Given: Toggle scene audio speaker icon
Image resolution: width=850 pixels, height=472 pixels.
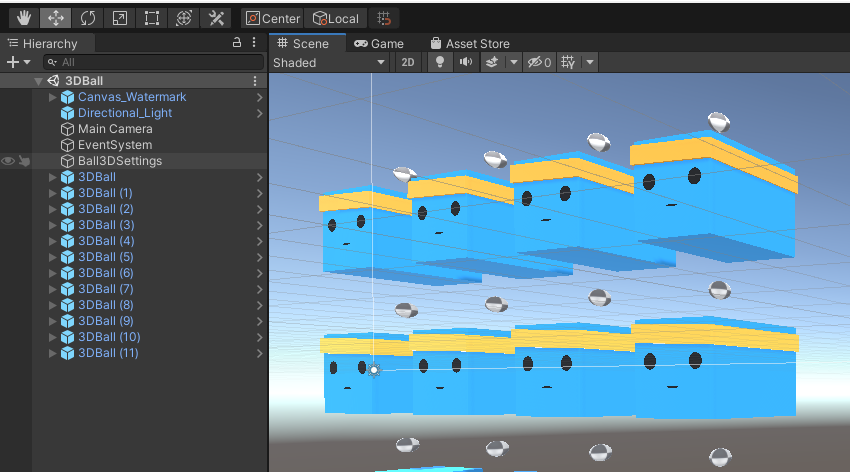Looking at the screenshot, I should point(466,62).
